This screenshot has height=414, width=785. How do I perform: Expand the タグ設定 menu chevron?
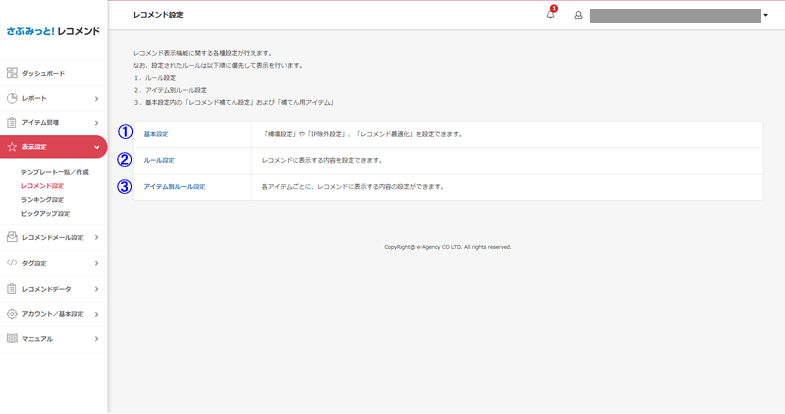tap(97, 263)
